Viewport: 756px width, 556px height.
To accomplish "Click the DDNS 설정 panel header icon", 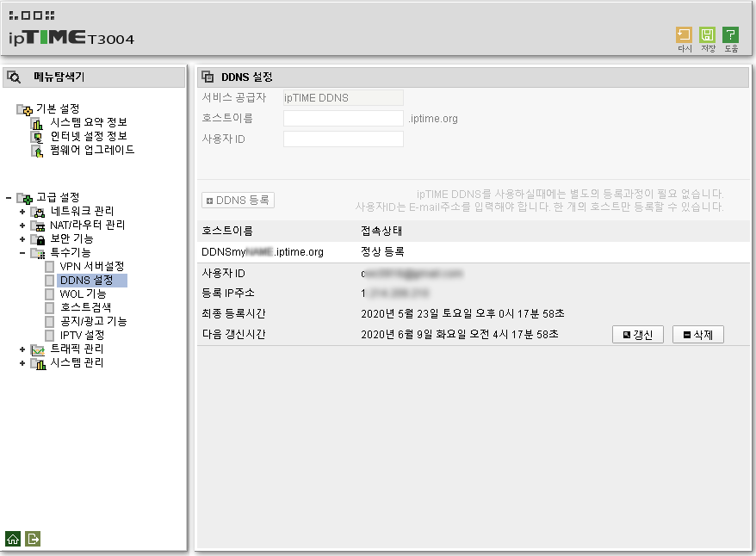I will click(208, 77).
